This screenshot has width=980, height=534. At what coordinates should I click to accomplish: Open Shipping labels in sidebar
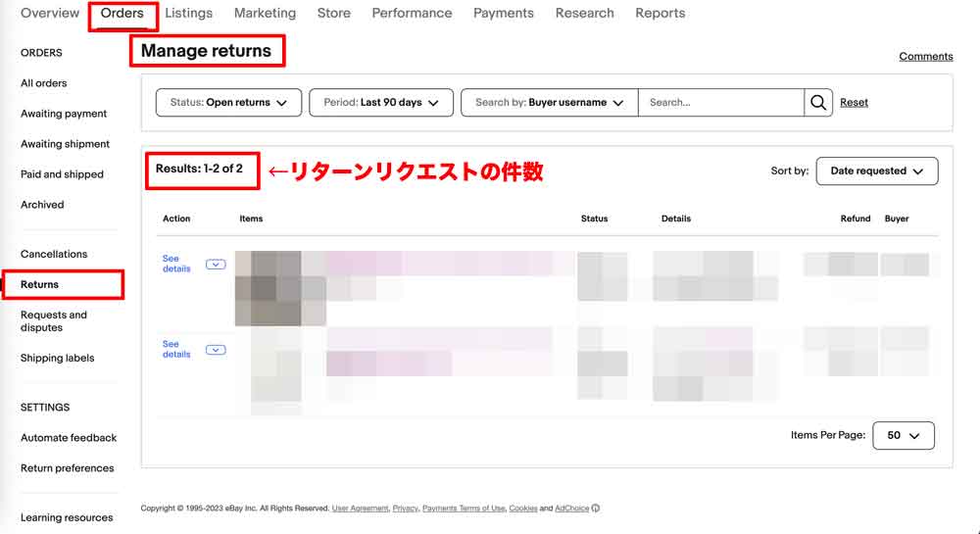pos(58,358)
